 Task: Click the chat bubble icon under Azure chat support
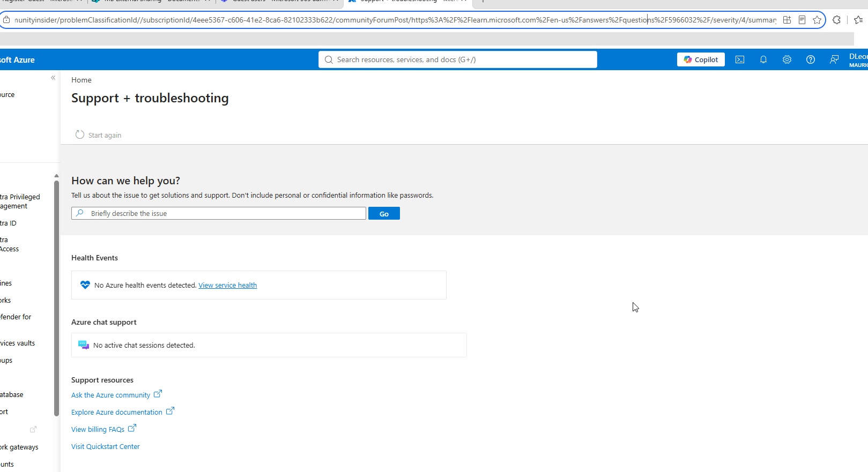click(84, 345)
